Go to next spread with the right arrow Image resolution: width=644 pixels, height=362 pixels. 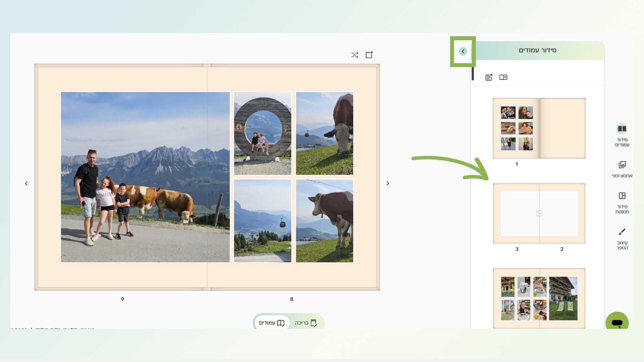[388, 183]
